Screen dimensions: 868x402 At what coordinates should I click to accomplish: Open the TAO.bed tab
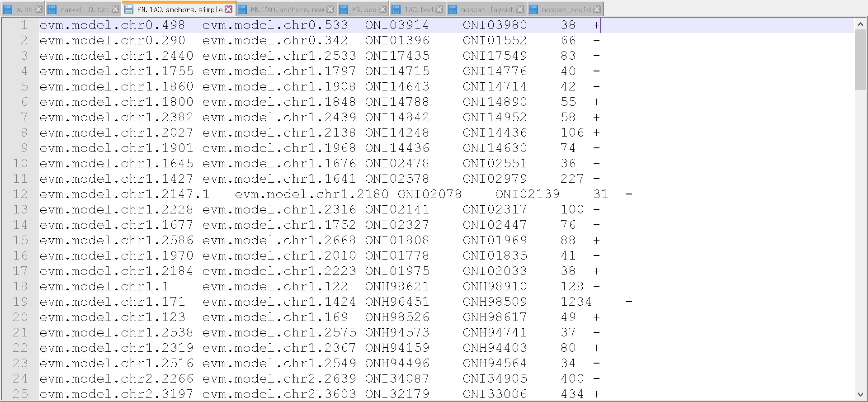(418, 9)
